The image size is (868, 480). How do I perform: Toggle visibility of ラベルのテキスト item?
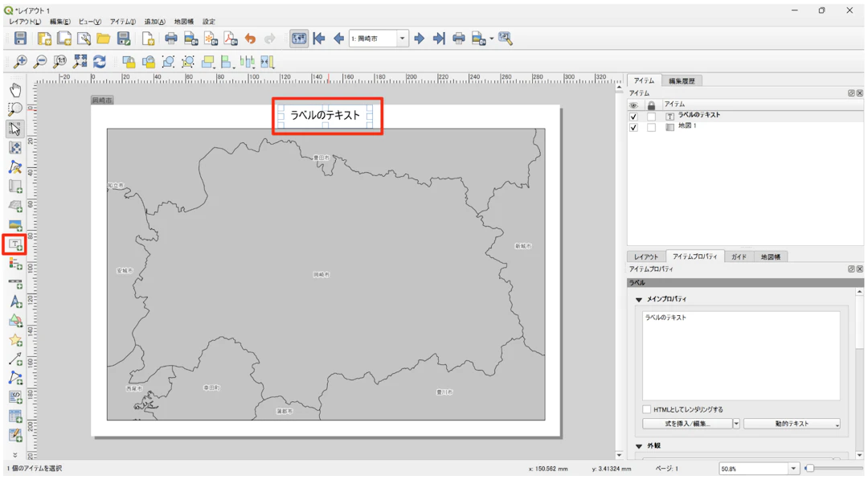click(633, 116)
